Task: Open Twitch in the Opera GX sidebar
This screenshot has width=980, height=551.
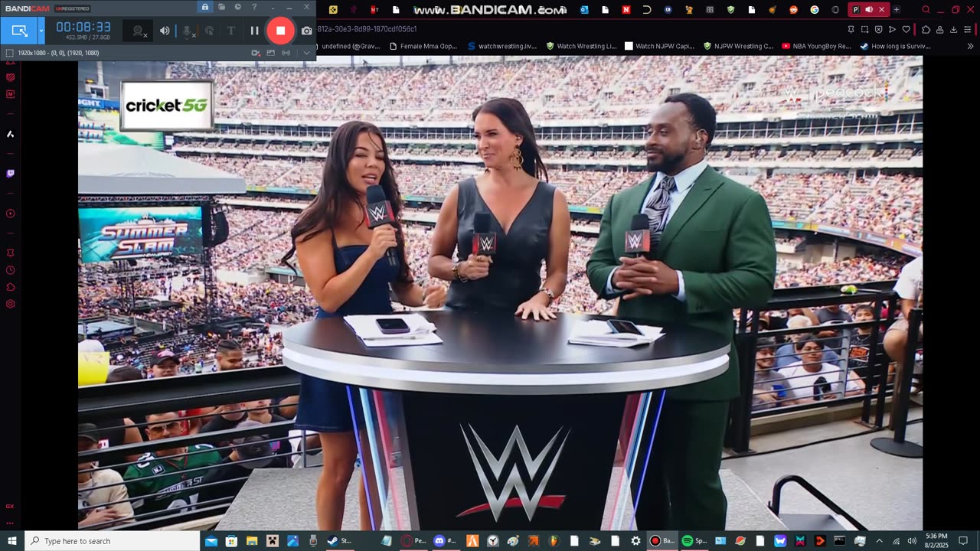Action: click(x=10, y=174)
